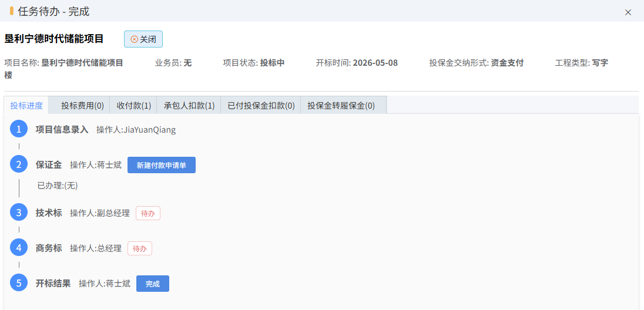Click operator text 操作人:JiaYuanQiang
Viewport: 644px width, 310px height.
tap(136, 130)
